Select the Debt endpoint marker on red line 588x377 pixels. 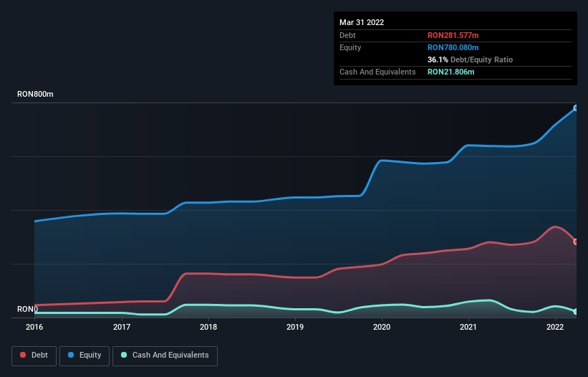tap(576, 242)
